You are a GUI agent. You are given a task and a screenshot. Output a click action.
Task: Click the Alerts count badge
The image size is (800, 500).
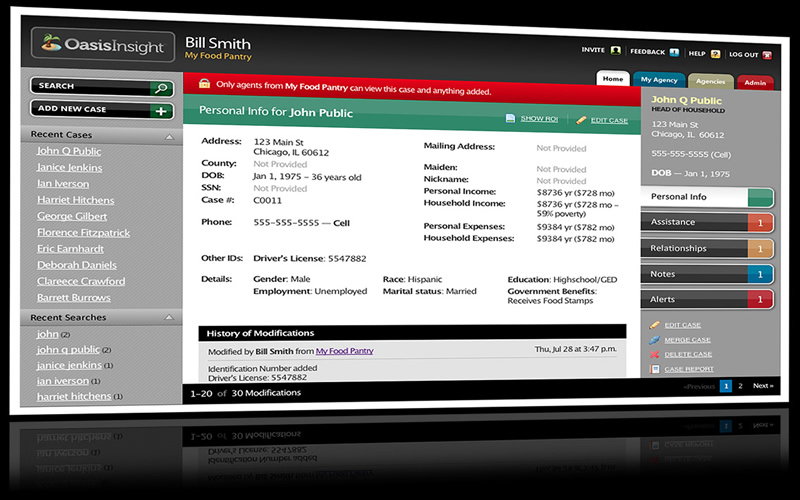pyautogui.click(x=760, y=299)
